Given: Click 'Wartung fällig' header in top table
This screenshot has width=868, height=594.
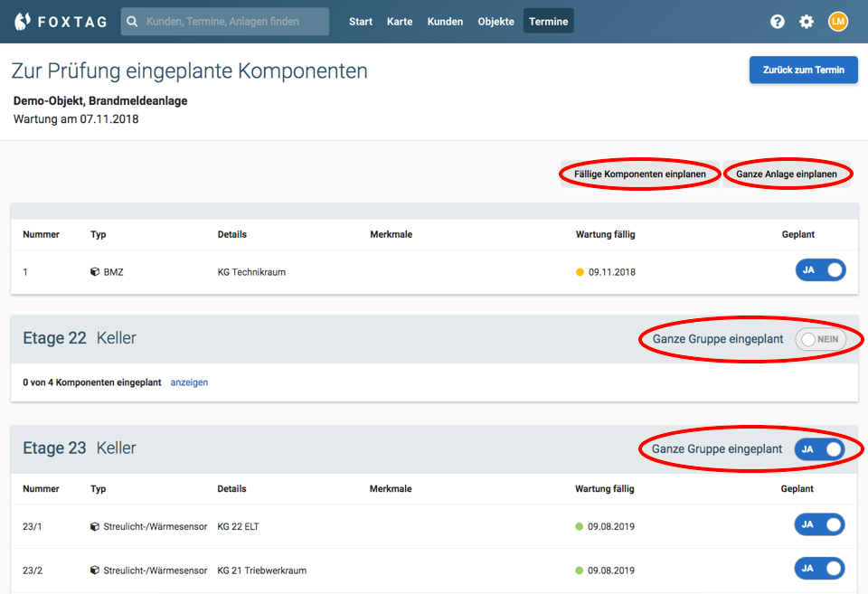Looking at the screenshot, I should pyautogui.click(x=606, y=234).
